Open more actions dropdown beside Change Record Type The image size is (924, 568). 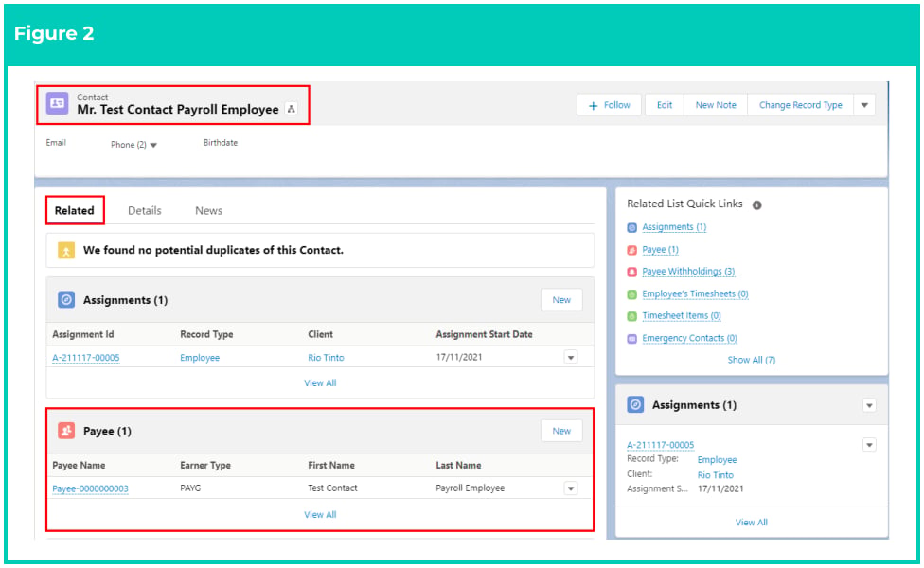tap(864, 105)
